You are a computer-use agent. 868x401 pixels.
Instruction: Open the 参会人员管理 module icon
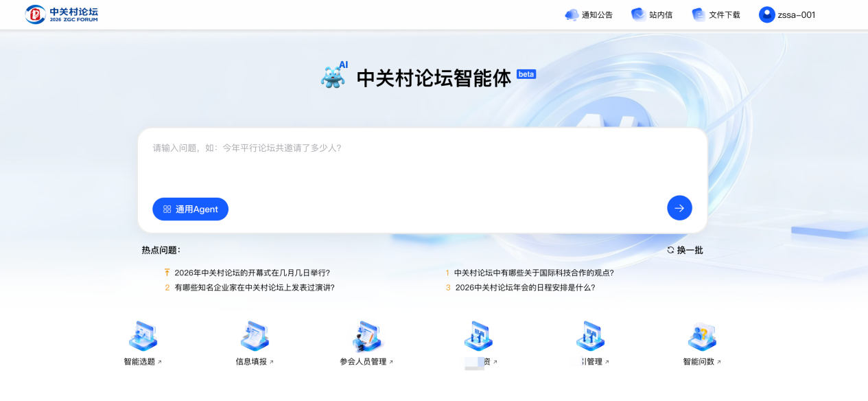coord(366,336)
